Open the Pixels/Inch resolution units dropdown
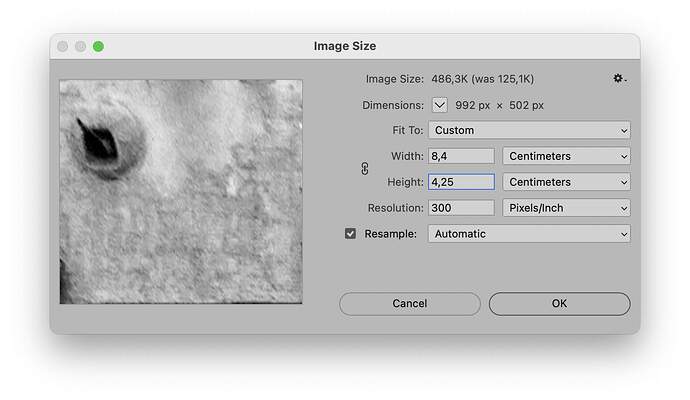 click(566, 208)
